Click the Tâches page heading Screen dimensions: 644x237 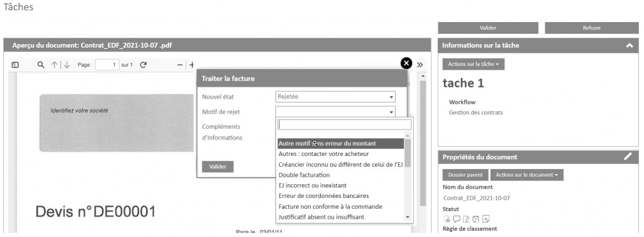pos(18,8)
